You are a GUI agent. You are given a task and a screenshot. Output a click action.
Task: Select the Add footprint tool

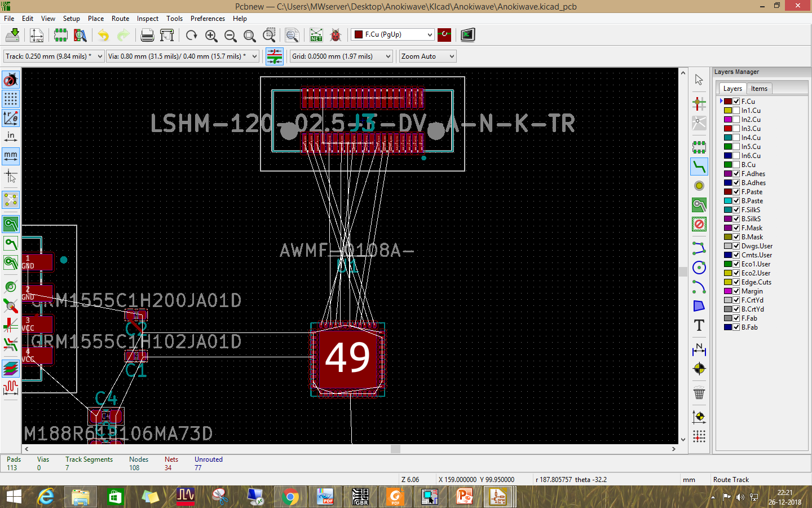pyautogui.click(x=699, y=147)
